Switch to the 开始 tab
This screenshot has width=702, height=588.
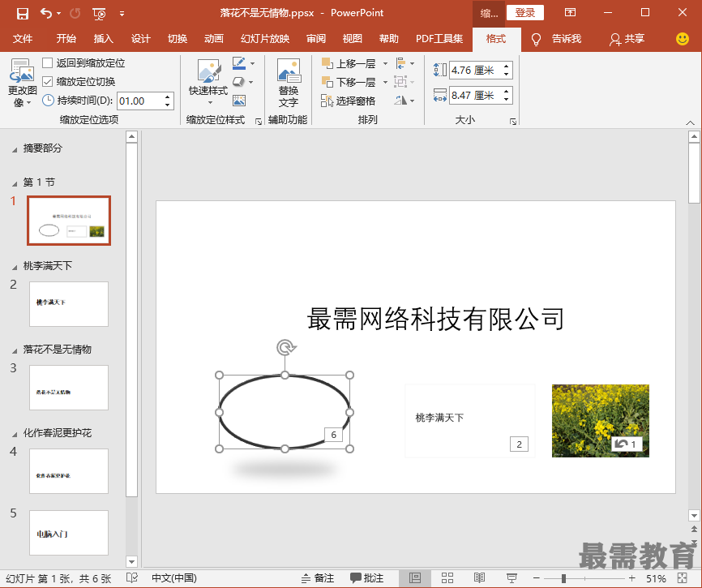(x=66, y=39)
